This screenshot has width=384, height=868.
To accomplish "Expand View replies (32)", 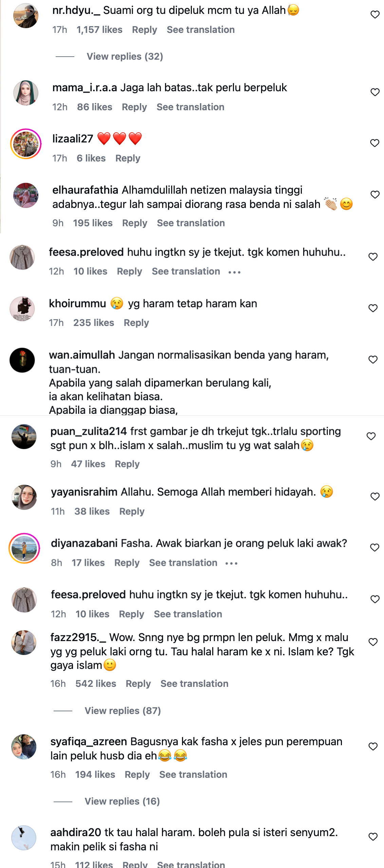I will pos(125,56).
